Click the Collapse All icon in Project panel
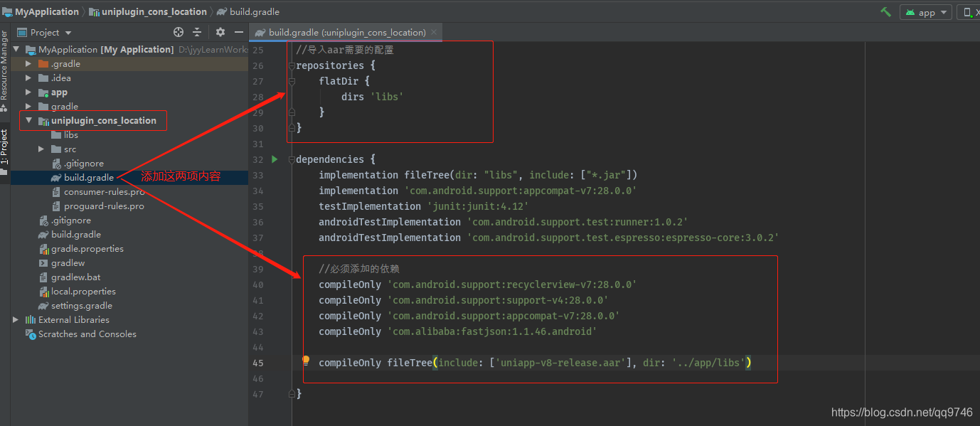This screenshot has height=426, width=980. pos(197,32)
